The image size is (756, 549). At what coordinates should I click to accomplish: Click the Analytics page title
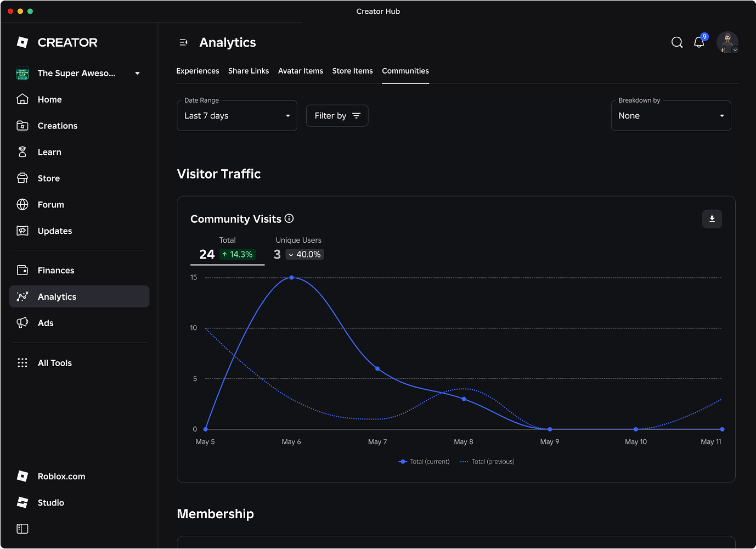coord(228,42)
